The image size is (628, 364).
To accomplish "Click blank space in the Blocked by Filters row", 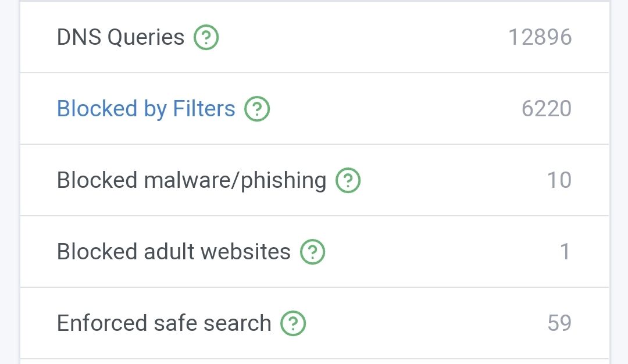I will [392, 109].
